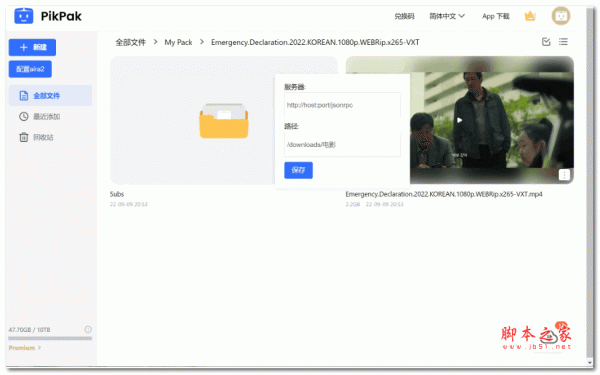600x375 pixels.
Task: Click the storage usage progress bar
Action: 50,338
